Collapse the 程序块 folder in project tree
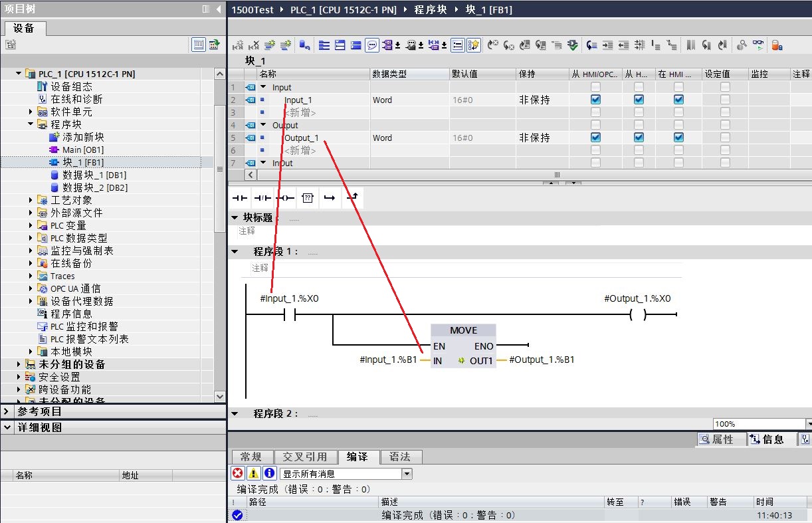The image size is (812, 523). pyautogui.click(x=31, y=124)
